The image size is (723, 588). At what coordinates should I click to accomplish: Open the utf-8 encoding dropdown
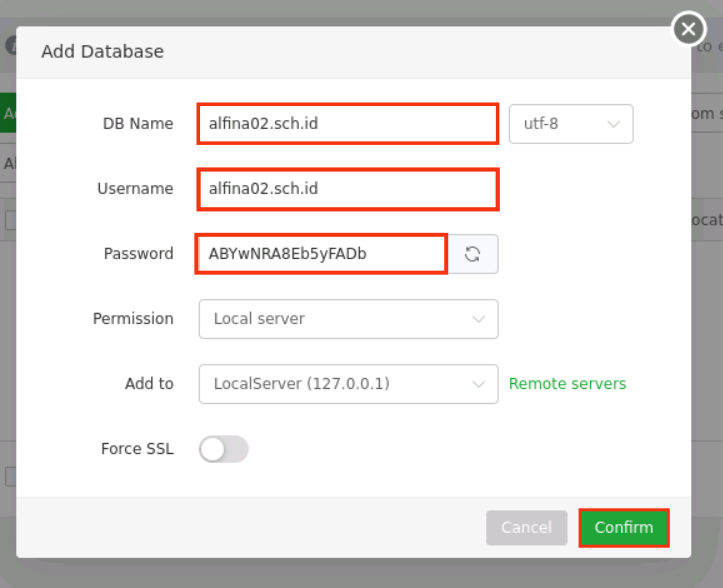click(570, 124)
